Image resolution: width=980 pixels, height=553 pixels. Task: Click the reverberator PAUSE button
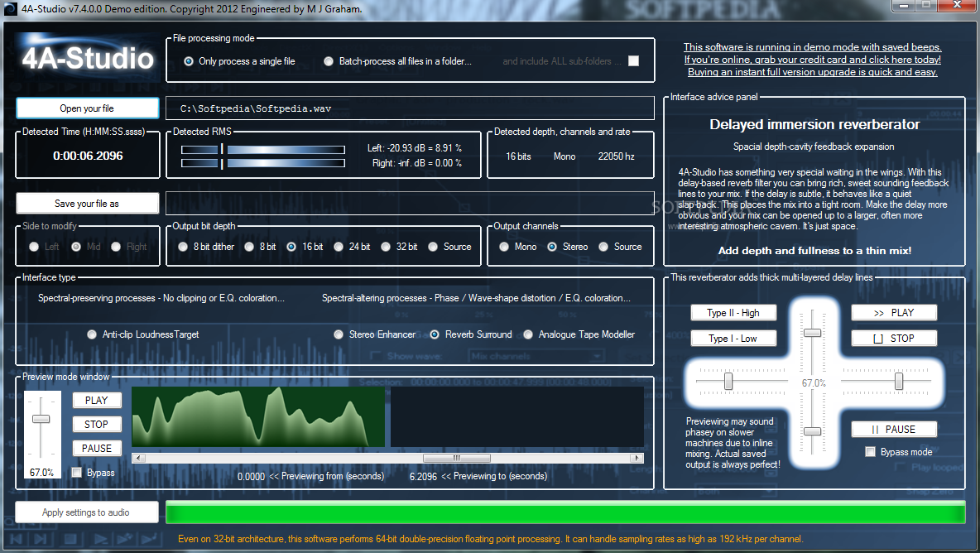894,430
